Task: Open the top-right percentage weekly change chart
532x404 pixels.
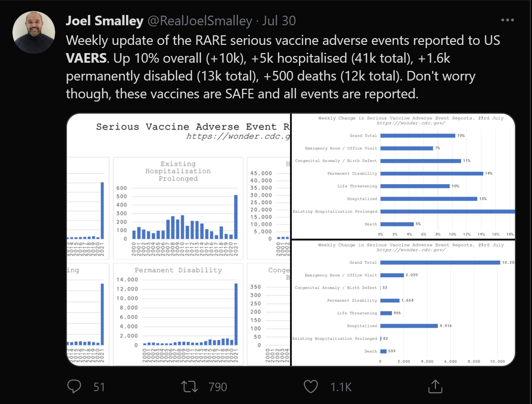Action: (x=403, y=176)
